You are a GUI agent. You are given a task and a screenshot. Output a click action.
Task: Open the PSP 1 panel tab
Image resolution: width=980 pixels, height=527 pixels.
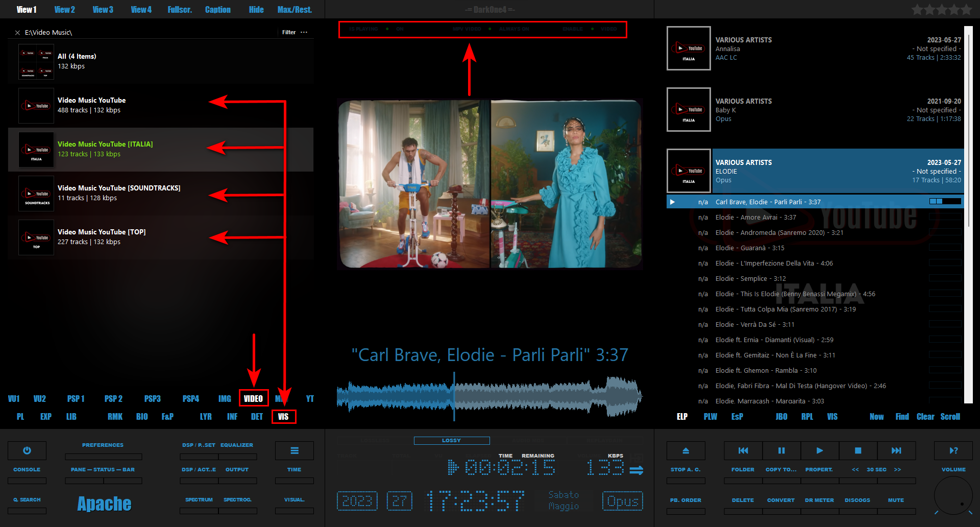pos(76,399)
